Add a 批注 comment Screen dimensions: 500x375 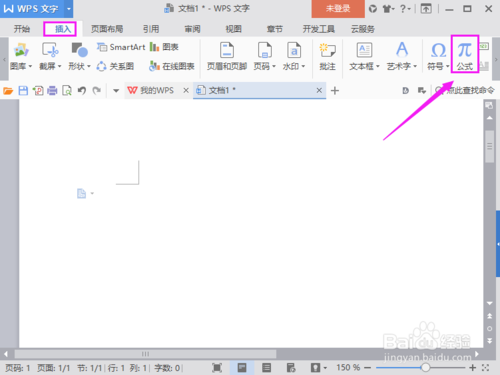[327, 57]
